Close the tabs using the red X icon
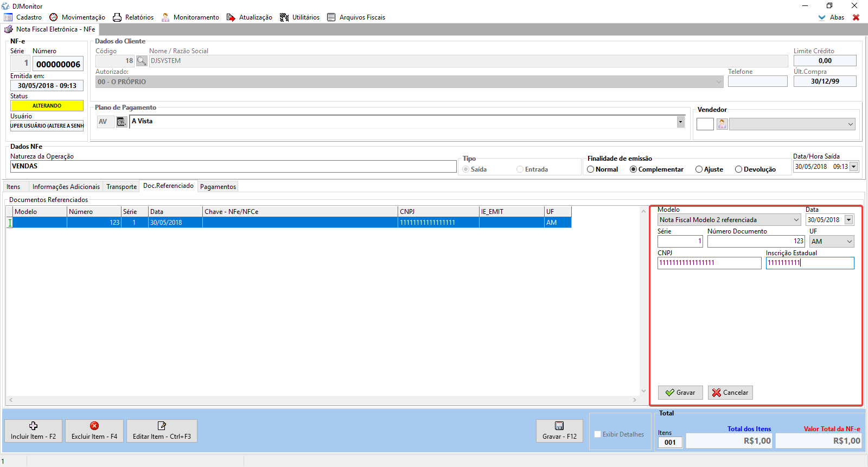Image resolution: width=868 pixels, height=467 pixels. (x=856, y=17)
